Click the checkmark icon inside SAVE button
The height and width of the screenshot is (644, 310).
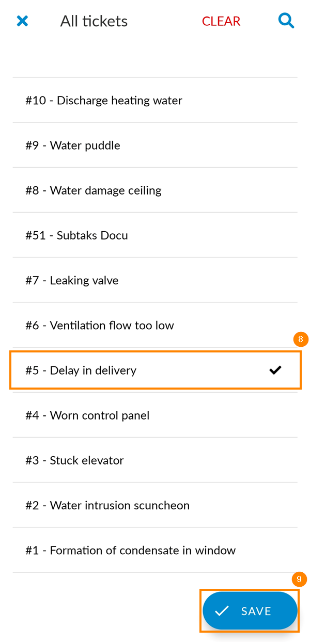coord(222,611)
